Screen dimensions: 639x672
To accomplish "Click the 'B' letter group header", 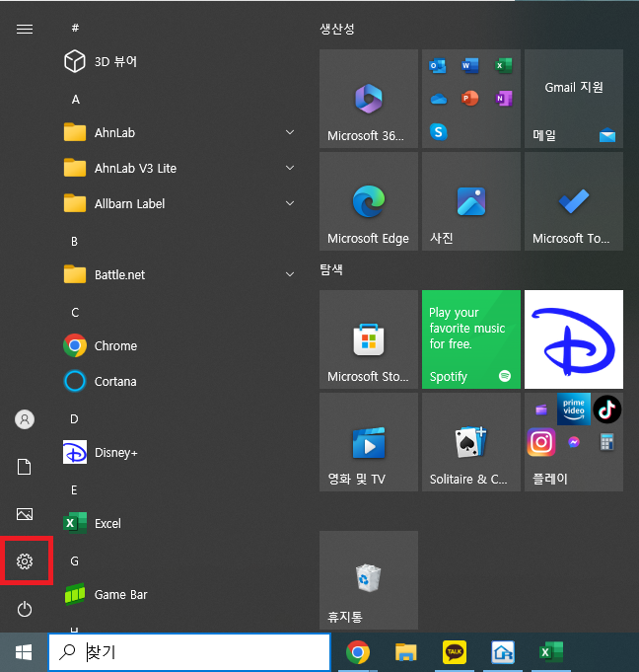I will 75,242.
